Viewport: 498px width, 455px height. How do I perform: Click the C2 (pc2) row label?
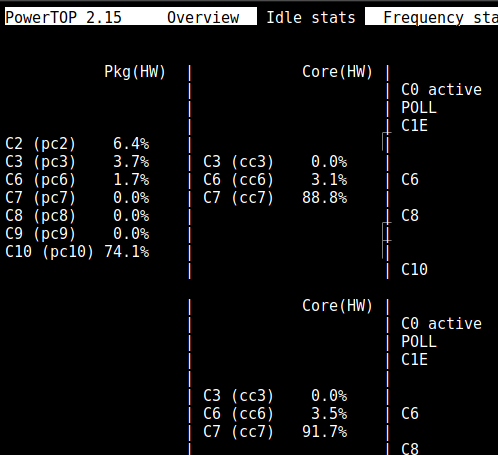pyautogui.click(x=40, y=144)
